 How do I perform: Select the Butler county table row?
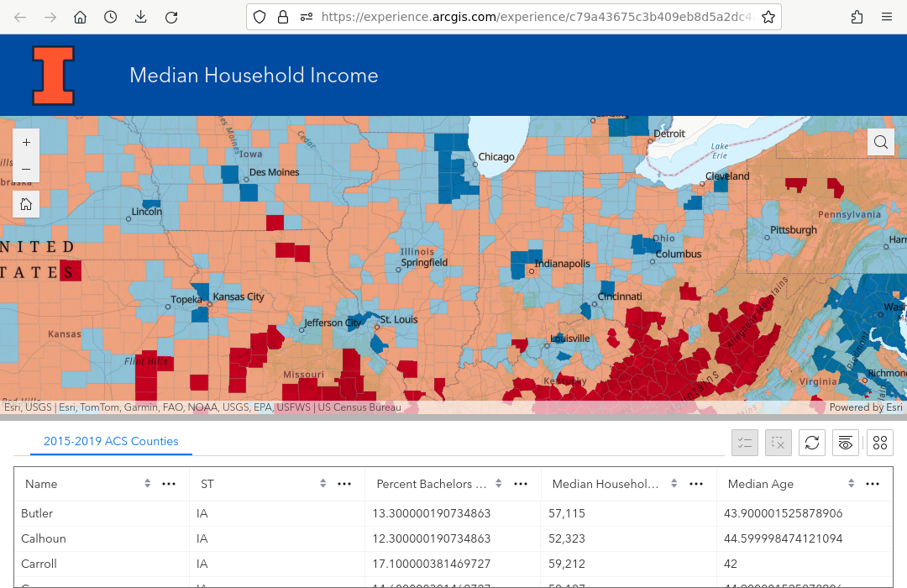[x=101, y=513]
